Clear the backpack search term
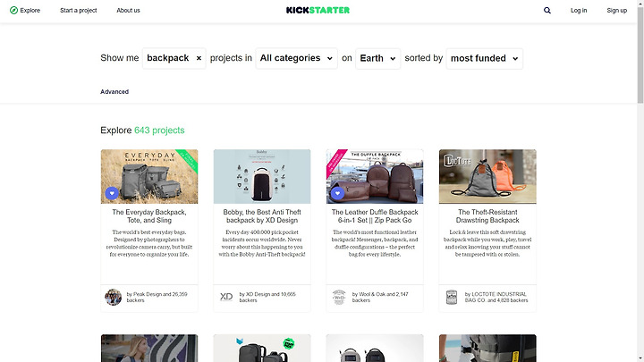 coord(199,58)
